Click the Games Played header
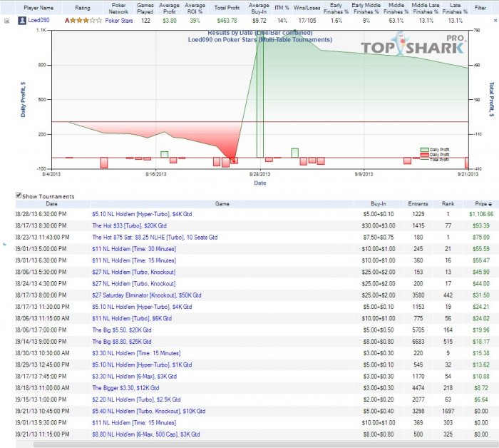The image size is (499, 448). 145,9
